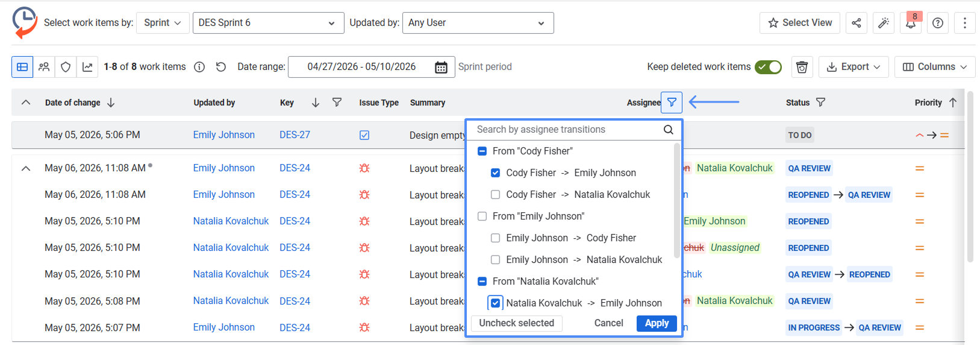This screenshot has width=980, height=345.
Task: Toggle Keep deleted work items switch
Action: coord(769,67)
